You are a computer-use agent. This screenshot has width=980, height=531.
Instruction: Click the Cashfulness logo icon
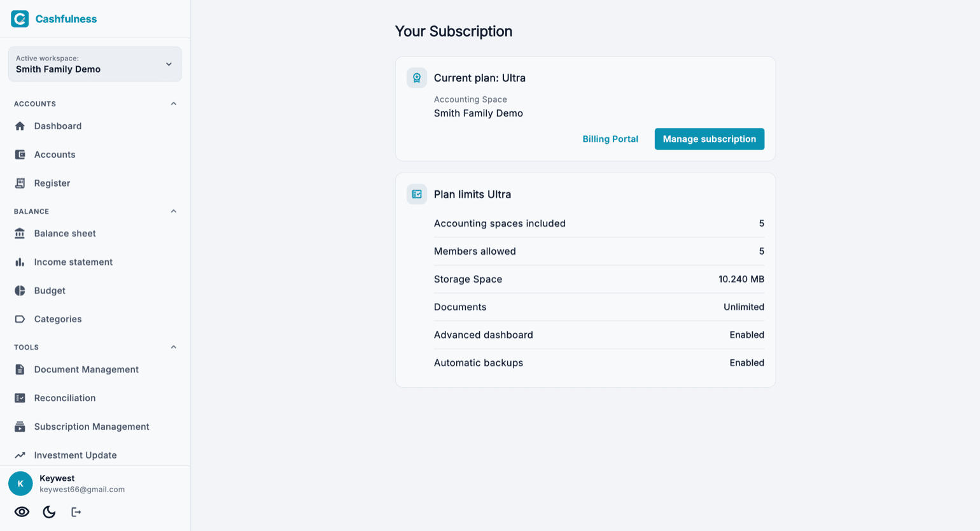pyautogui.click(x=20, y=19)
